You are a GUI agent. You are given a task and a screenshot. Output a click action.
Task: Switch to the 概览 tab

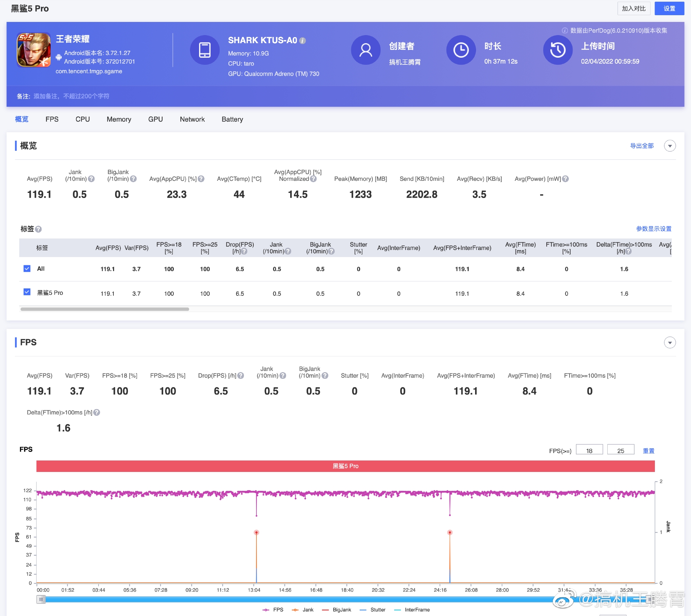coord(22,119)
